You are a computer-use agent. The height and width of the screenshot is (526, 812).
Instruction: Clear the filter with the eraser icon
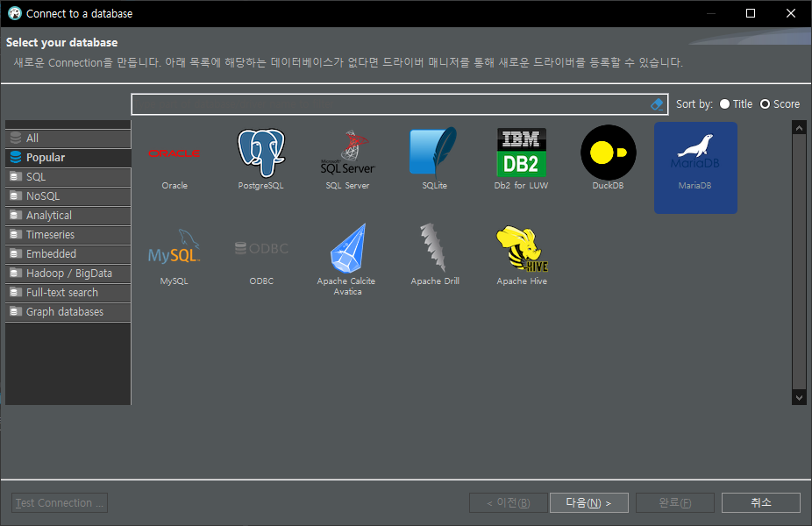click(657, 104)
